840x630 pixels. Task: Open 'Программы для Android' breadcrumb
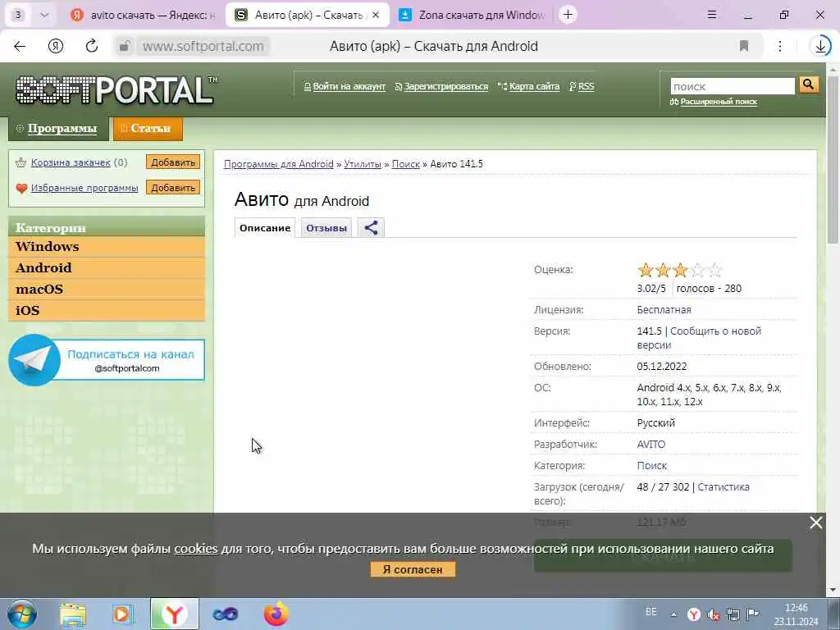(x=278, y=164)
